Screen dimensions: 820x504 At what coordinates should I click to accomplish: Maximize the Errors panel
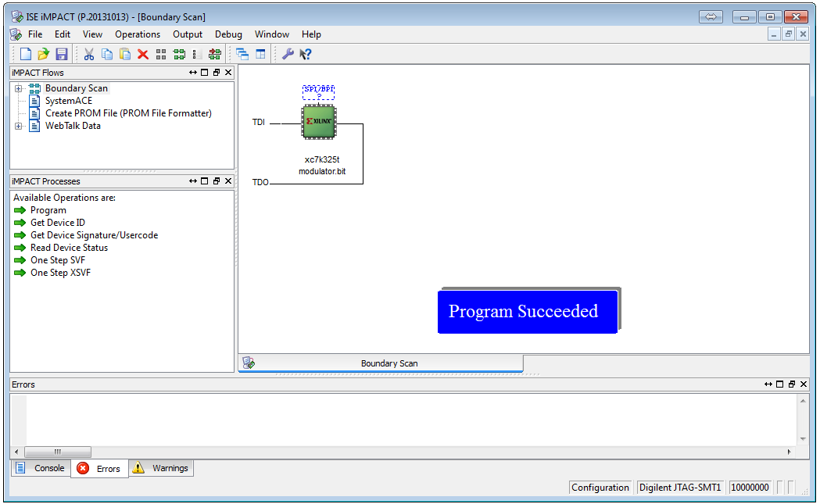pyautogui.click(x=779, y=384)
